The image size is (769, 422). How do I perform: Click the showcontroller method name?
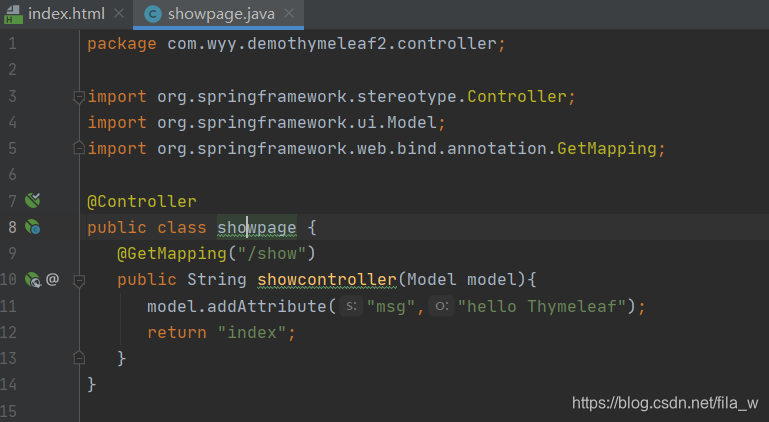[x=327, y=280]
